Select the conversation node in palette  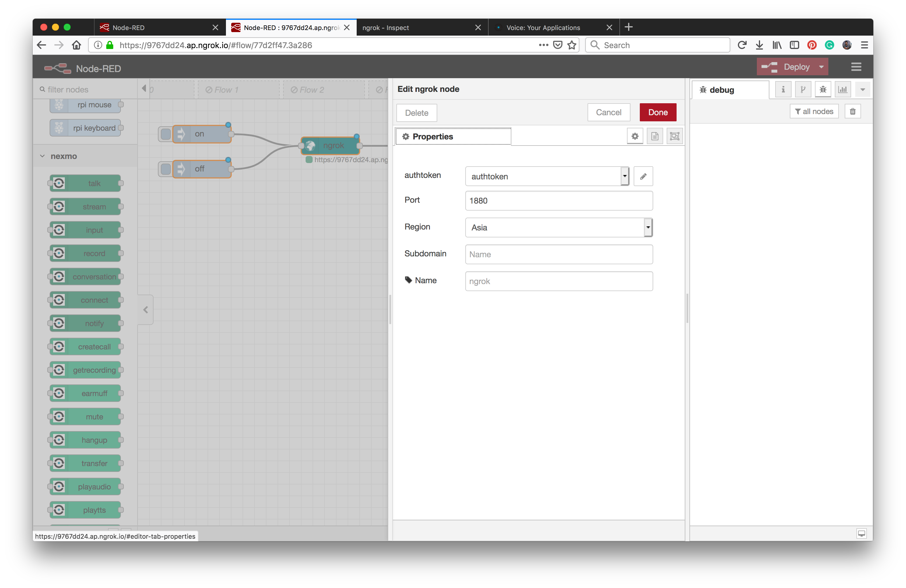(x=85, y=277)
